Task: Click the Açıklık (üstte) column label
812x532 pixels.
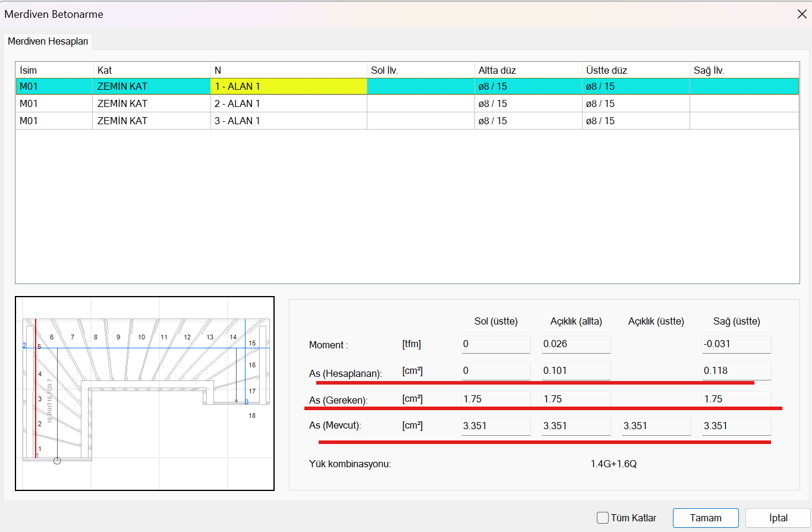Action: pos(656,322)
